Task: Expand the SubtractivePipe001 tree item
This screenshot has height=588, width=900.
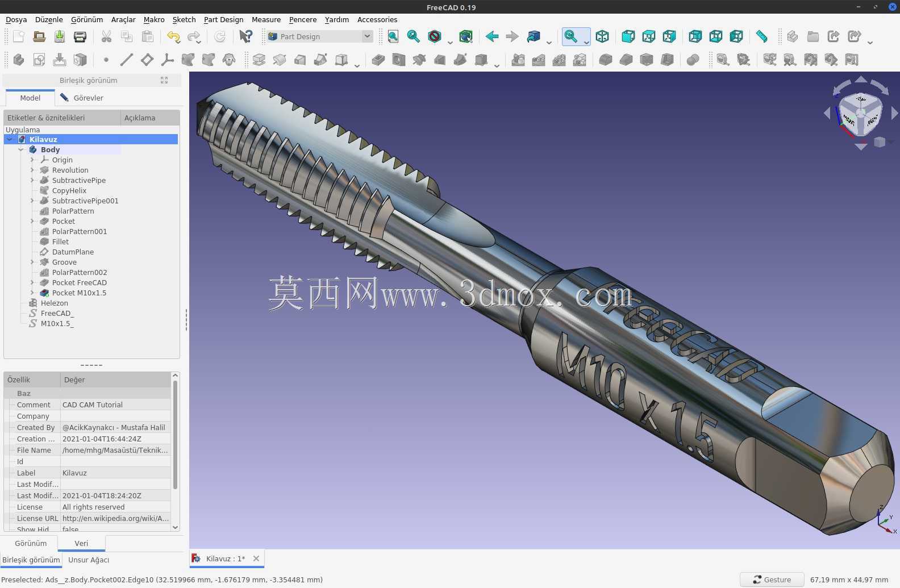Action: click(32, 201)
